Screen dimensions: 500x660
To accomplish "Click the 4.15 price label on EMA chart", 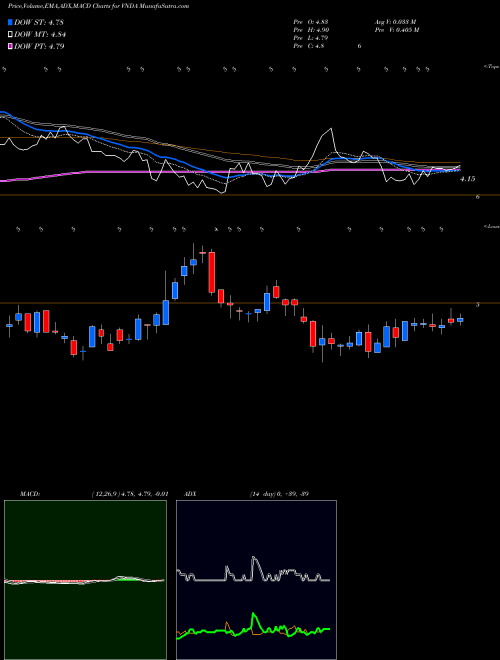I will (x=467, y=179).
